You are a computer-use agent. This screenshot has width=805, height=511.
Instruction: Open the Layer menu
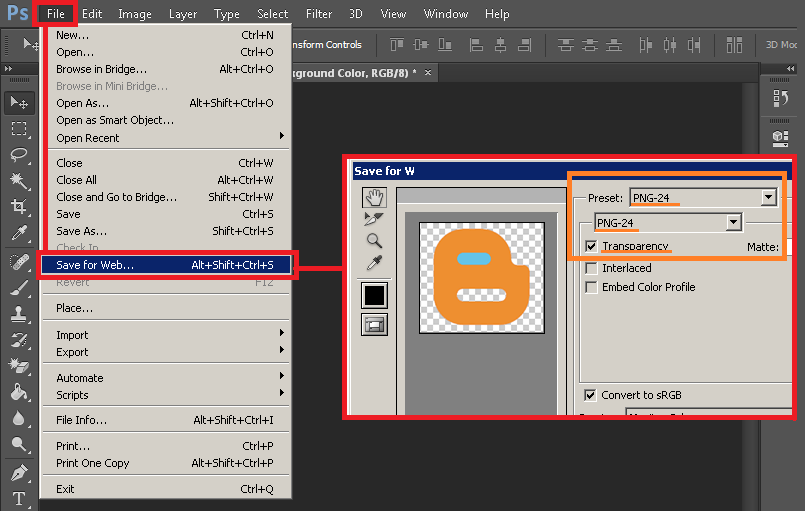(x=183, y=14)
